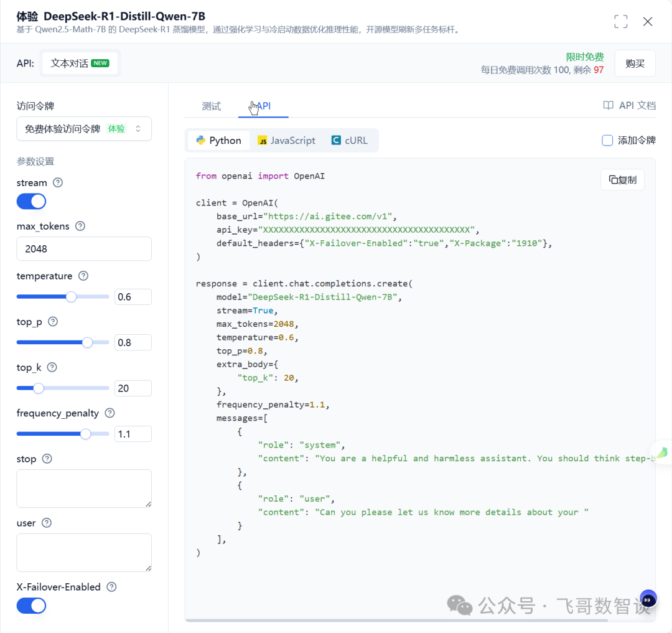Screen dimensions: 672x633
Task: Copy the code with 复制 button
Action: (x=623, y=180)
